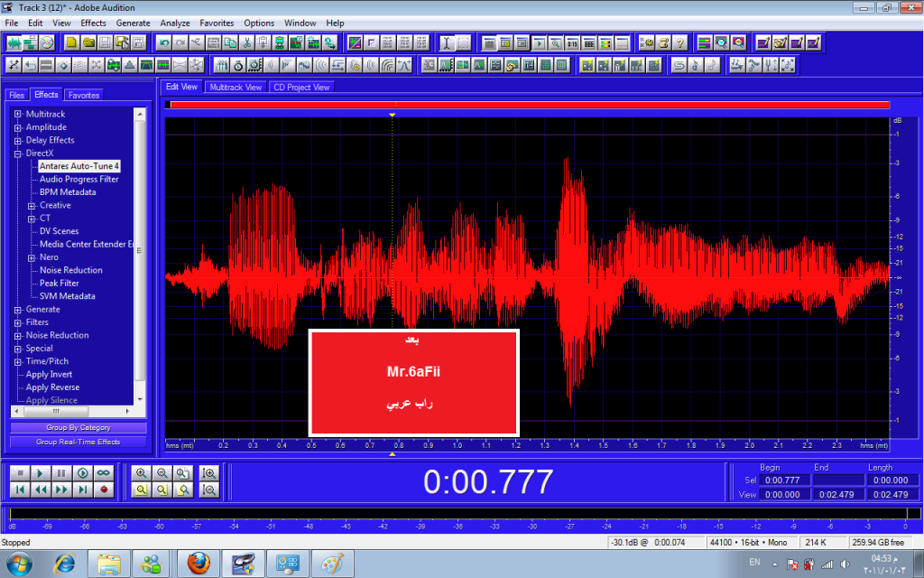The width and height of the screenshot is (924, 578).
Task: Click the Multitrack View toolbar icon
Action: tap(30, 42)
